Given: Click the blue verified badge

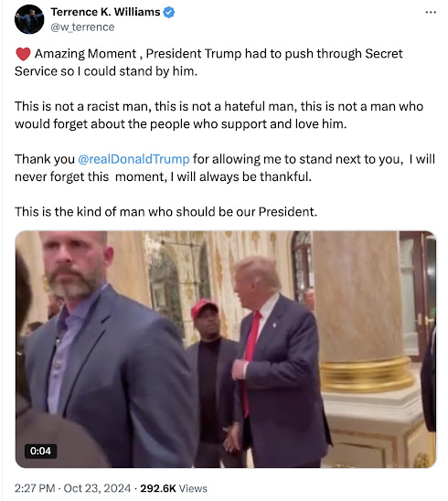Looking at the screenshot, I should (169, 12).
